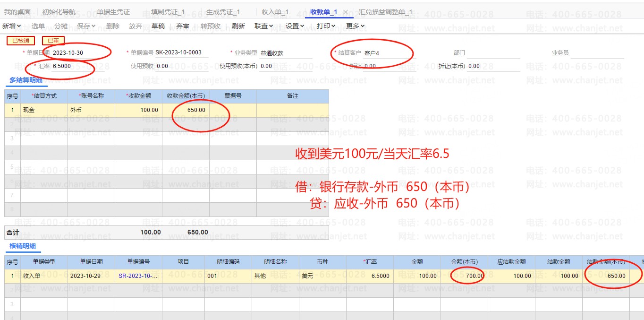Click the 已核销 status stamp
The width and height of the screenshot is (644, 320).
21,41
